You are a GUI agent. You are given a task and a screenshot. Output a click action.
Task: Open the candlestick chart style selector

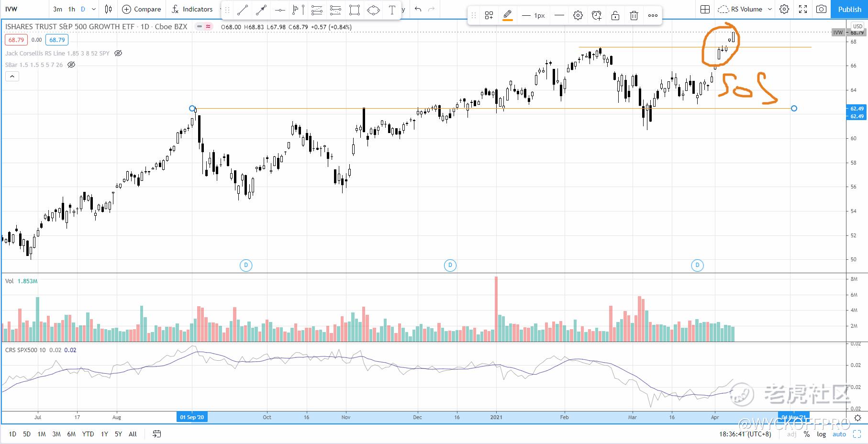(x=109, y=9)
